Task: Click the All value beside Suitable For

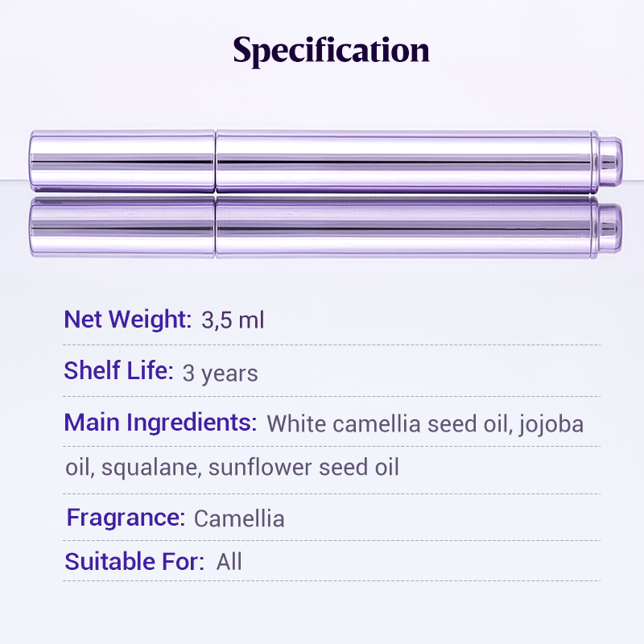Action: pyautogui.click(x=229, y=562)
